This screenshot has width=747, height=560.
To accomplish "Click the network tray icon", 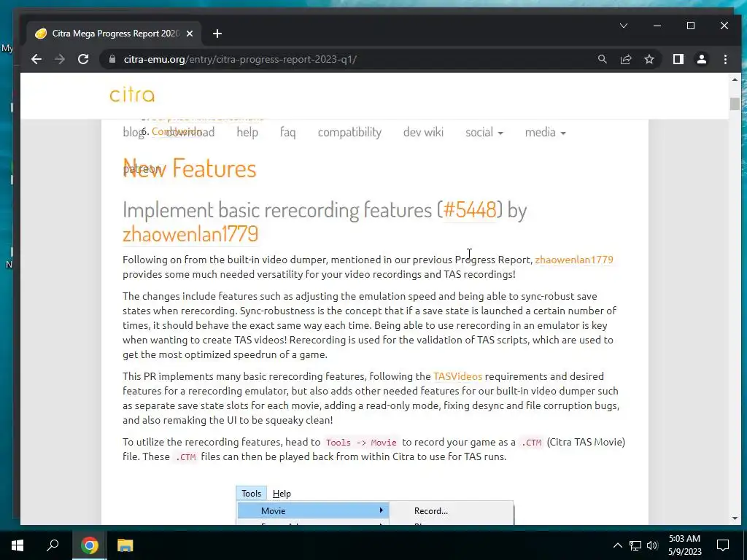I will (x=635, y=545).
